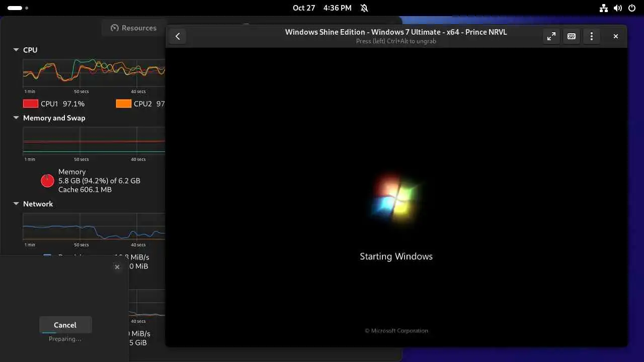Collapse the Memory and Swap section
This screenshot has height=362, width=644.
[x=16, y=118]
